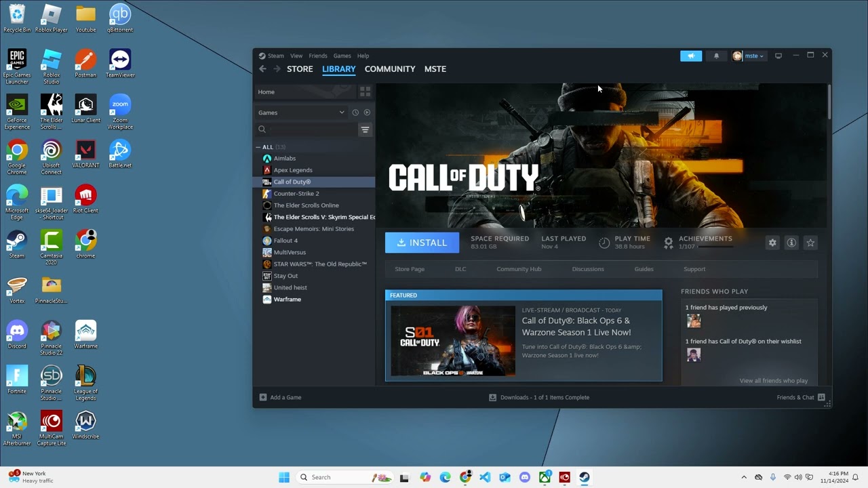This screenshot has height=488, width=868.
Task: Collapse the ALL games category
Action: [x=258, y=147]
